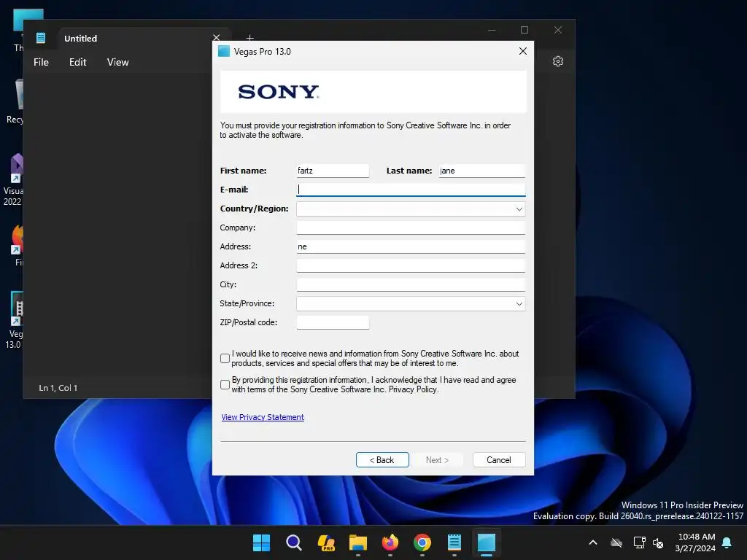Click Ln 1, Col 1 in Notepad status bar
The width and height of the screenshot is (747, 560).
[58, 388]
